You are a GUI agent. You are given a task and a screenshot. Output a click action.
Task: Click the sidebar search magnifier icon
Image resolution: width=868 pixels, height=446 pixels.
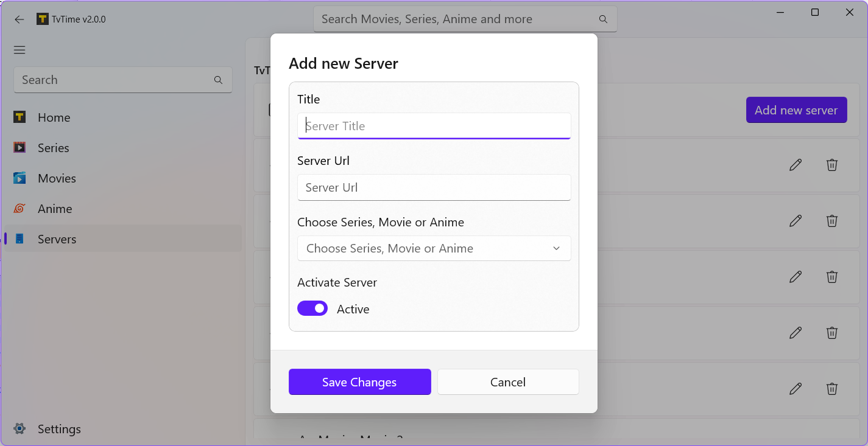[x=218, y=80]
